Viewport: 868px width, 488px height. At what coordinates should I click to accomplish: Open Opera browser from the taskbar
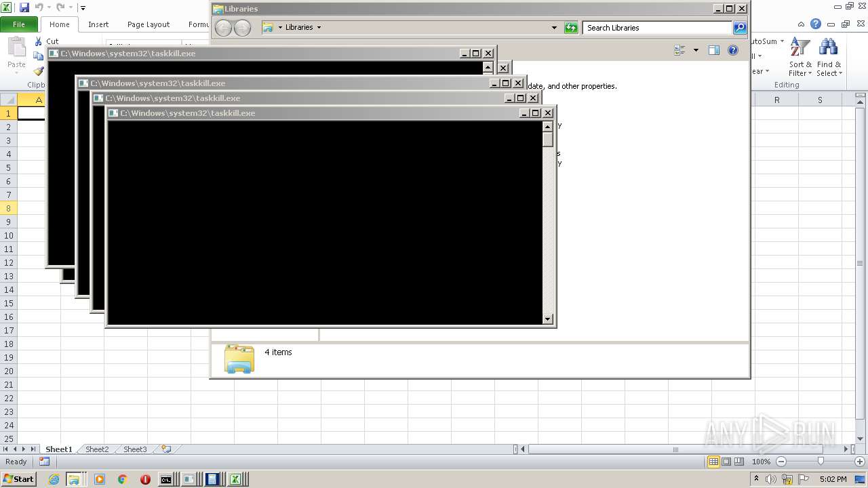pyautogui.click(x=145, y=479)
